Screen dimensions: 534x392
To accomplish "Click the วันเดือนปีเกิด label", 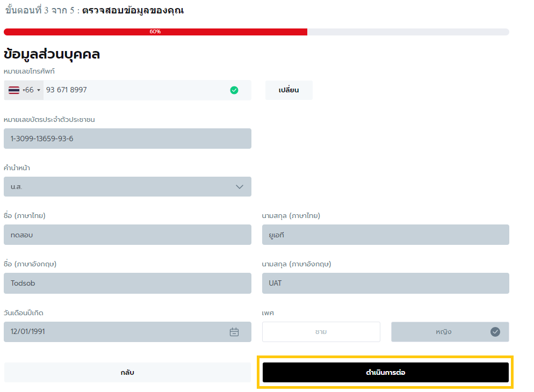I will click(24, 313).
